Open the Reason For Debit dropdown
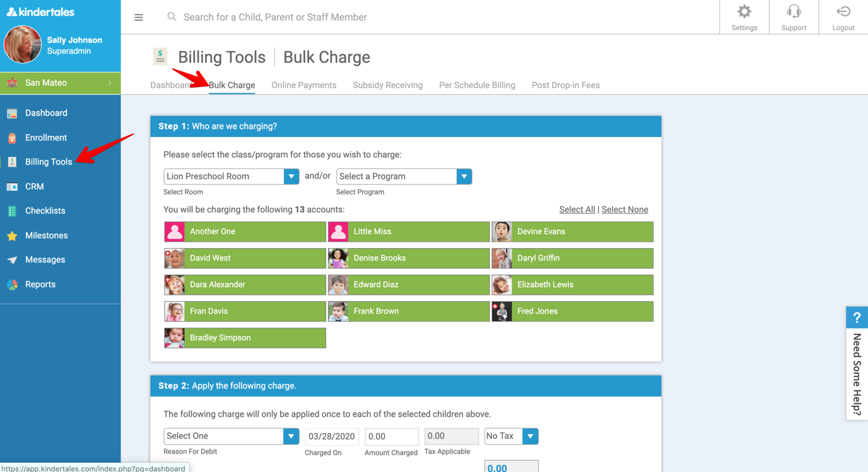 (x=231, y=436)
